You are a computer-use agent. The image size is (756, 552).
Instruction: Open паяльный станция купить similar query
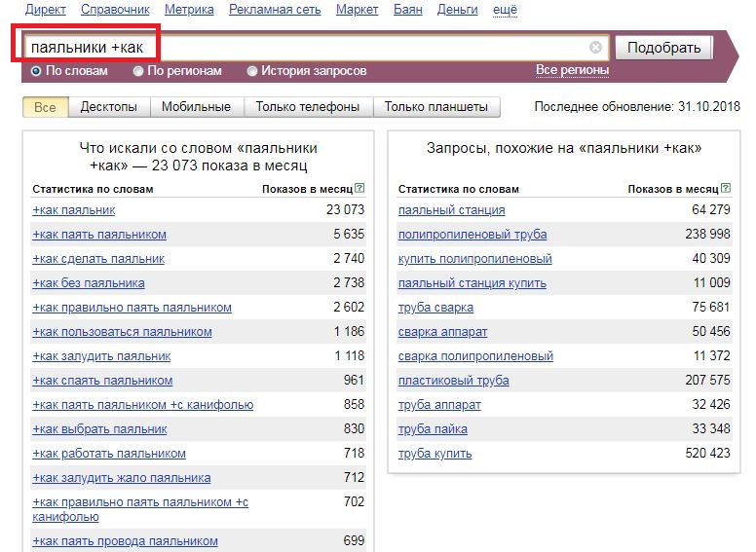coord(472,283)
